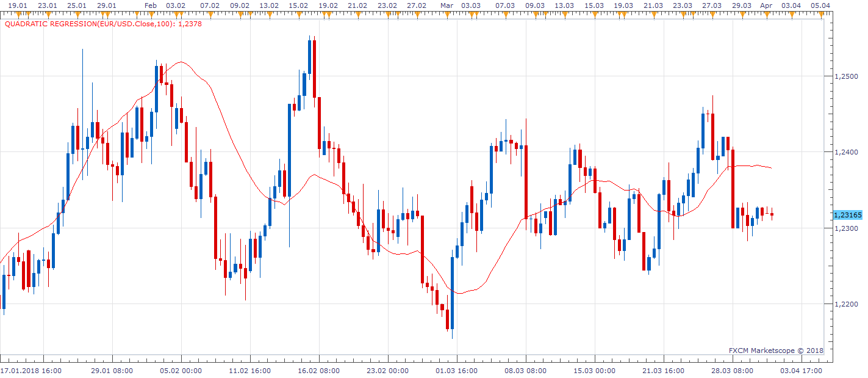Click bottom axis label 23.02 00:00
Screen dimensions: 868x378
tap(388, 371)
